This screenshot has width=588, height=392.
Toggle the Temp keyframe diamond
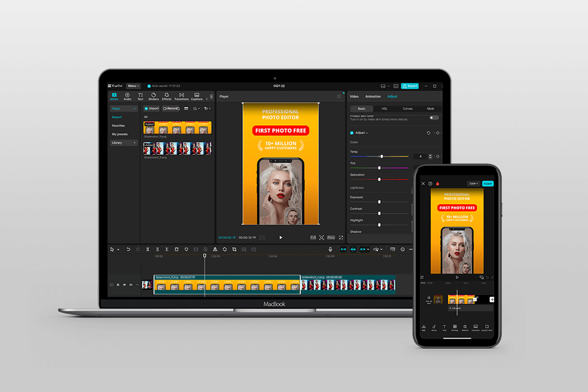(x=438, y=156)
